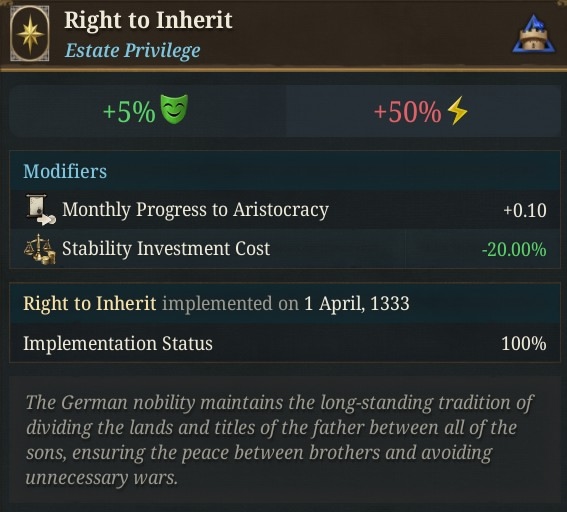
Task: Click the scroll icon beside Aristocracy progress
Action: click(x=40, y=210)
